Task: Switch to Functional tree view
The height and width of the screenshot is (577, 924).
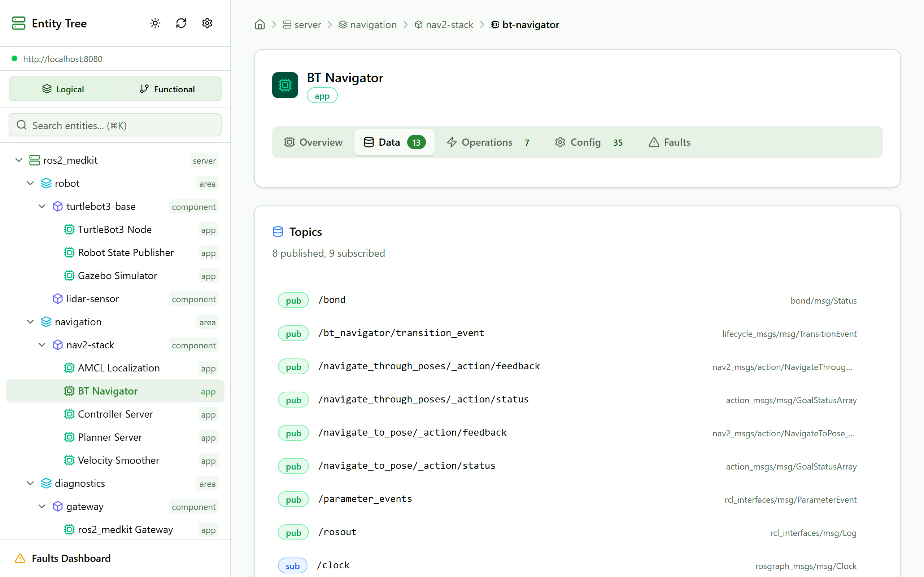Action: point(167,89)
